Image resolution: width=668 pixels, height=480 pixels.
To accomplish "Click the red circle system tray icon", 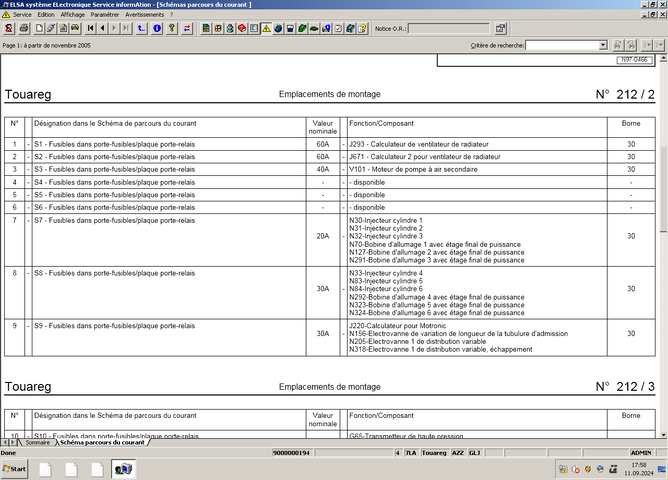I will pos(576,469).
